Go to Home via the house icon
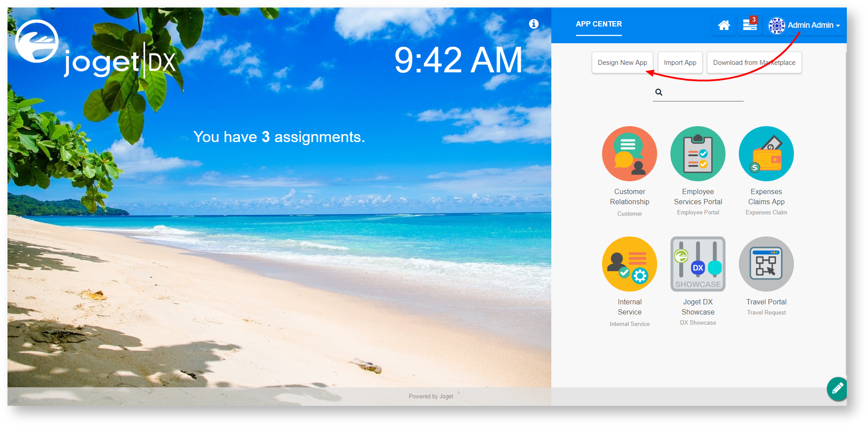This screenshot has height=427, width=868. click(724, 25)
